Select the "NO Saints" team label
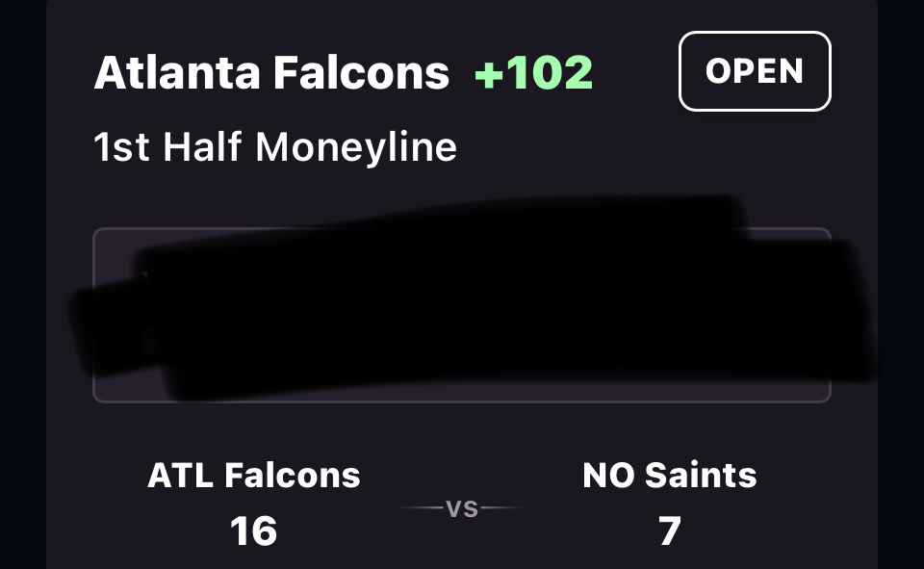This screenshot has width=924, height=569. pyautogui.click(x=669, y=476)
